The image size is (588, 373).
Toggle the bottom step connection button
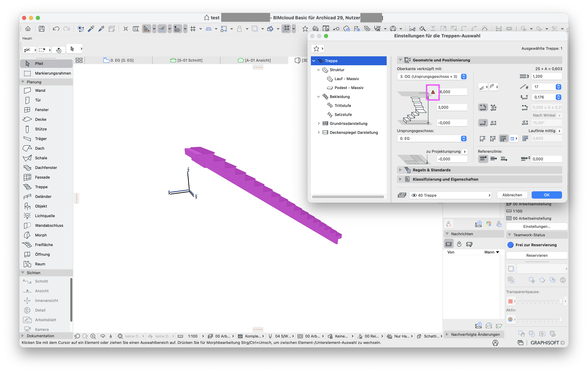483,123
